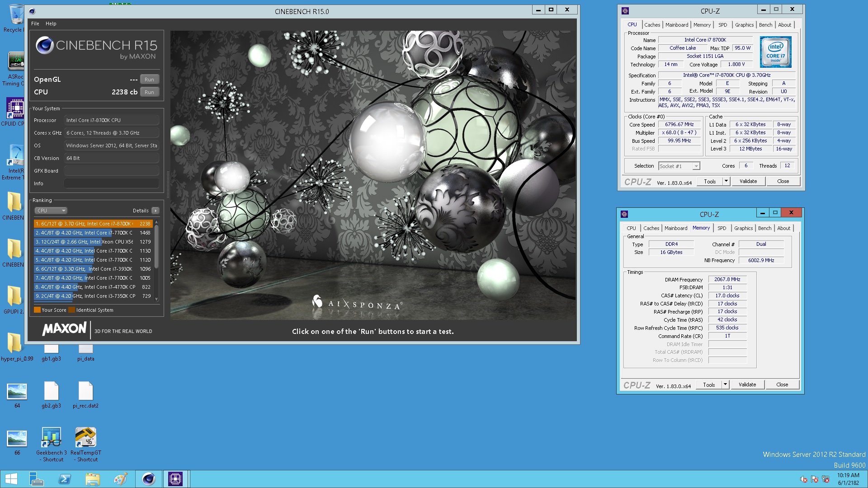The width and height of the screenshot is (868, 488).
Task: Click Close button in top CPU-Z
Action: coord(783,181)
